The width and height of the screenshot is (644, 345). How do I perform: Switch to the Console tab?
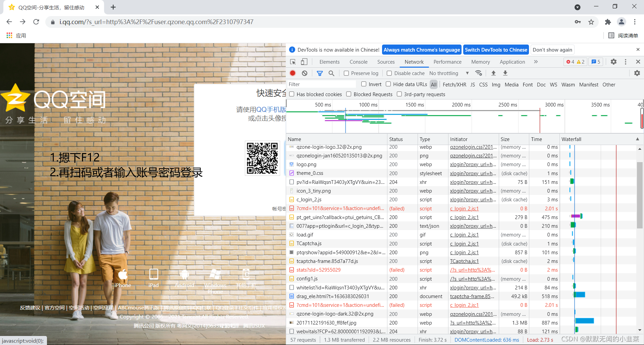tap(359, 62)
